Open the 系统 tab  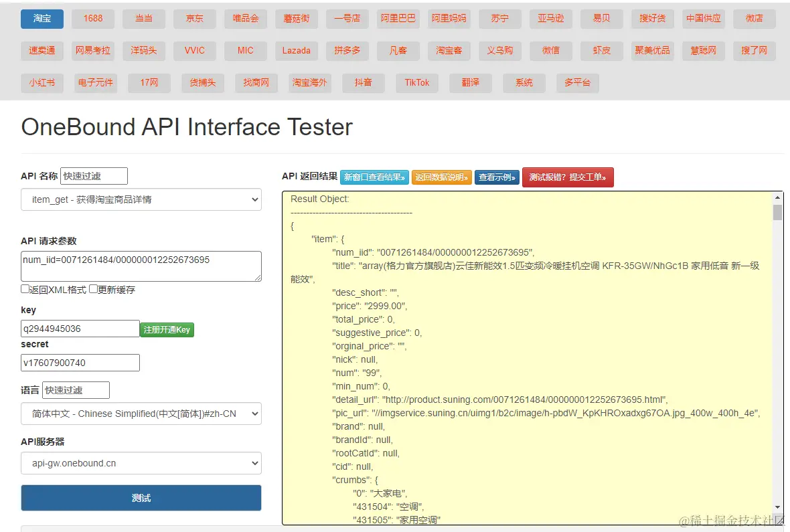click(524, 83)
